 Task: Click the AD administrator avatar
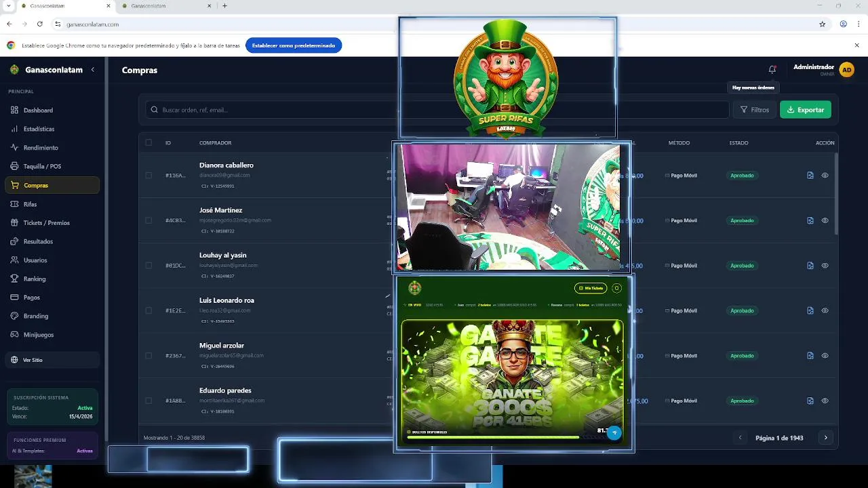point(846,70)
